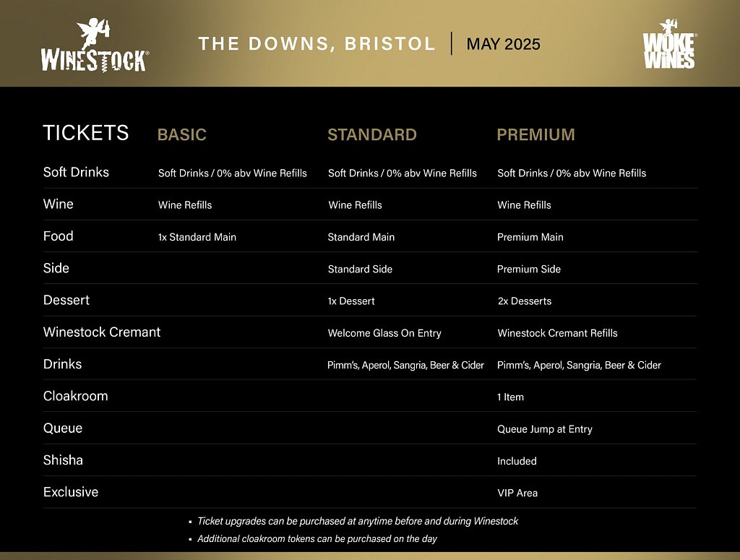Click The Downs, Bristol title text
This screenshot has height=560, width=740.
pyautogui.click(x=317, y=43)
